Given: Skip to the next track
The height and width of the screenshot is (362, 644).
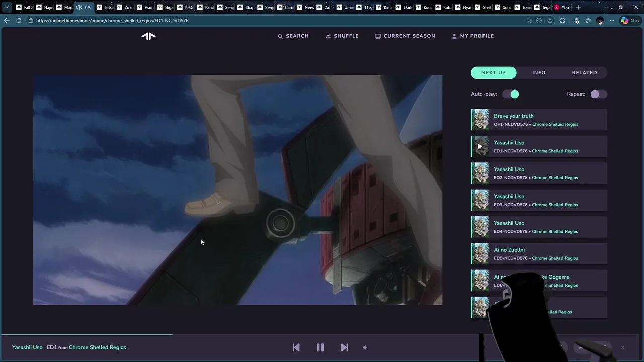Looking at the screenshot, I should click(344, 347).
